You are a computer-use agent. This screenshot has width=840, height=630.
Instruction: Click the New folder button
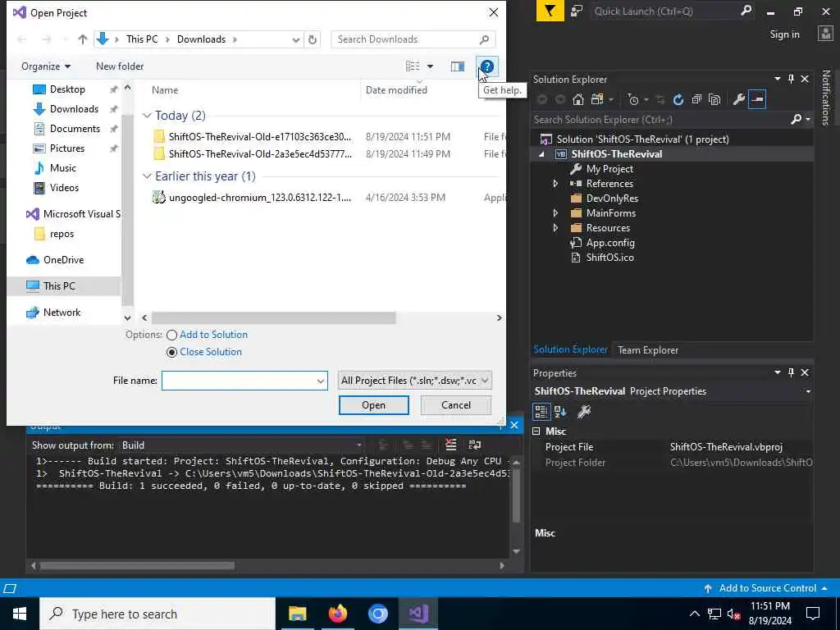(120, 66)
